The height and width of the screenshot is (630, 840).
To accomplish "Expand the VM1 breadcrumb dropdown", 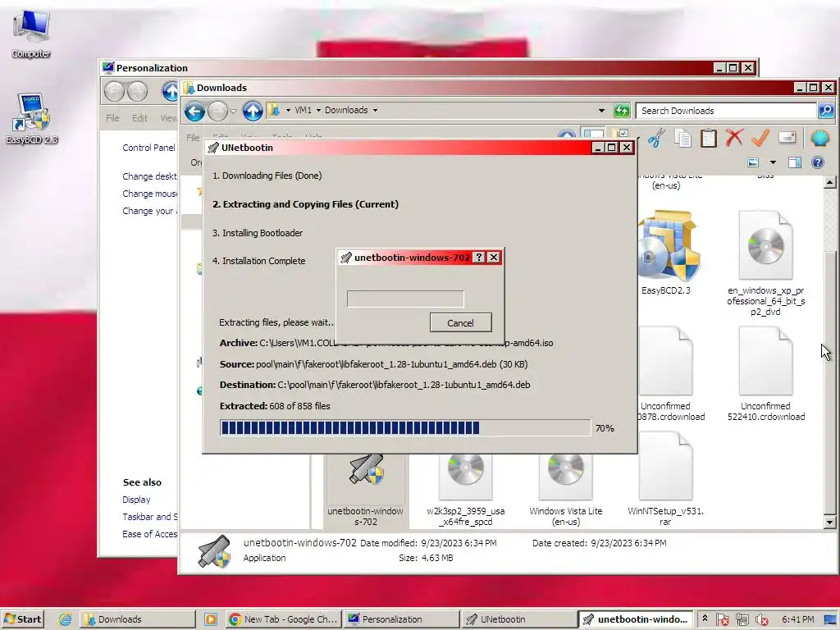I will click(x=318, y=111).
